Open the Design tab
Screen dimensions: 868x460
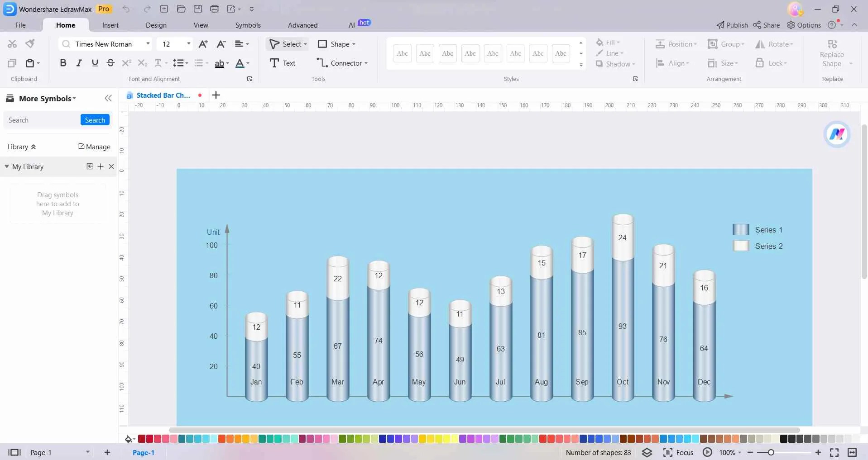pos(156,25)
